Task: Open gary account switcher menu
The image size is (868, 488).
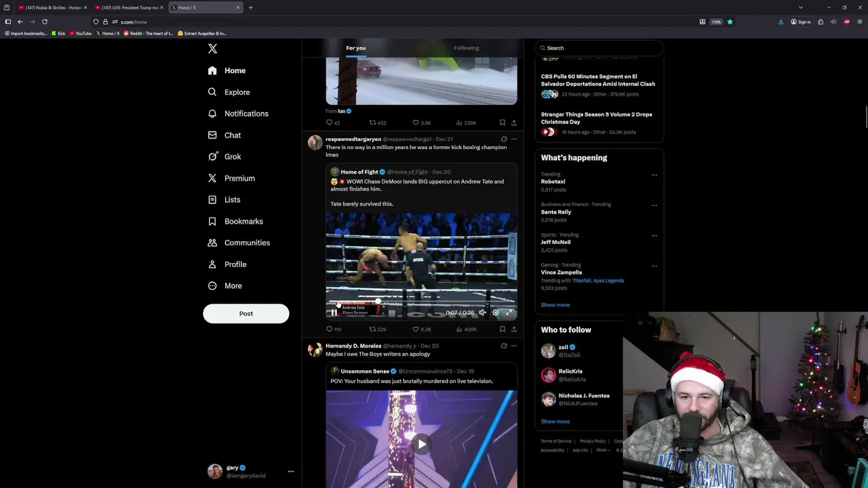Action: 250,471
